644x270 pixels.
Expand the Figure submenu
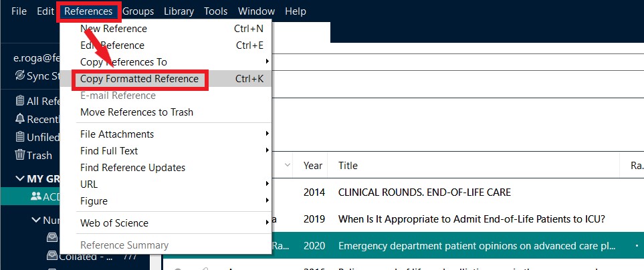pos(166,201)
